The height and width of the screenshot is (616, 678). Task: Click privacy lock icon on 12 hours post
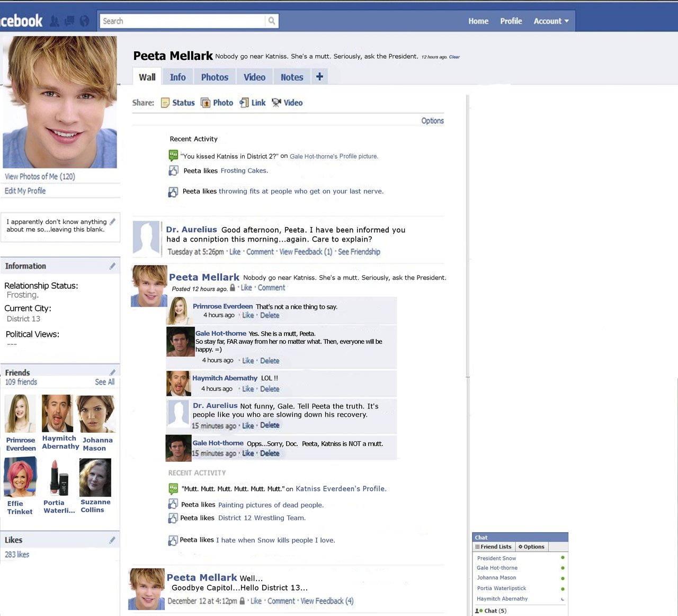[233, 288]
